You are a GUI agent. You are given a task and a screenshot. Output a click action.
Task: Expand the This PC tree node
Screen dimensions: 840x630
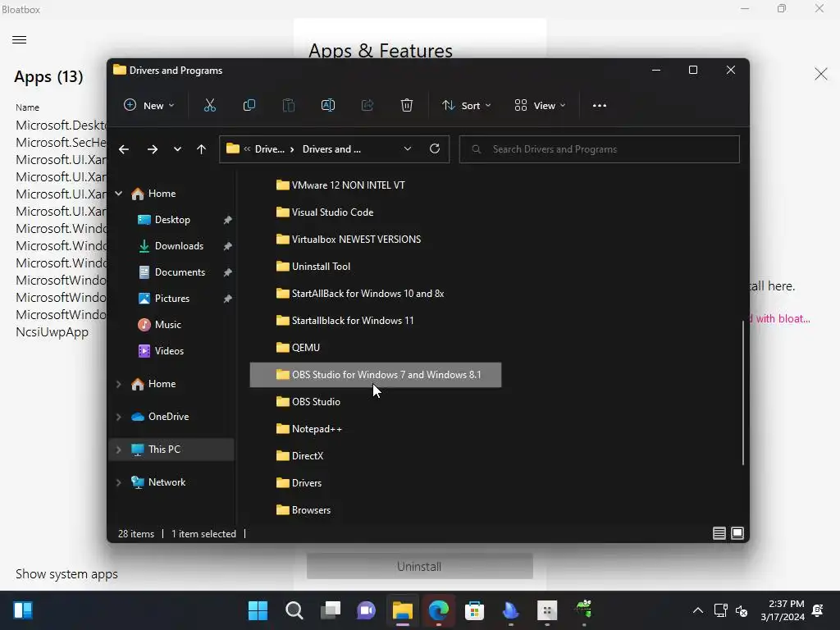click(x=118, y=450)
